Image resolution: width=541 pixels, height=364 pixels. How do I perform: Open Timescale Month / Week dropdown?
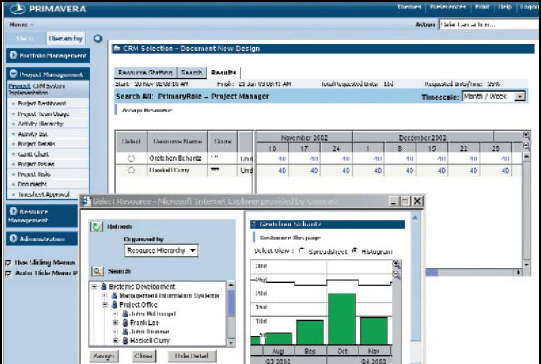coord(519,97)
